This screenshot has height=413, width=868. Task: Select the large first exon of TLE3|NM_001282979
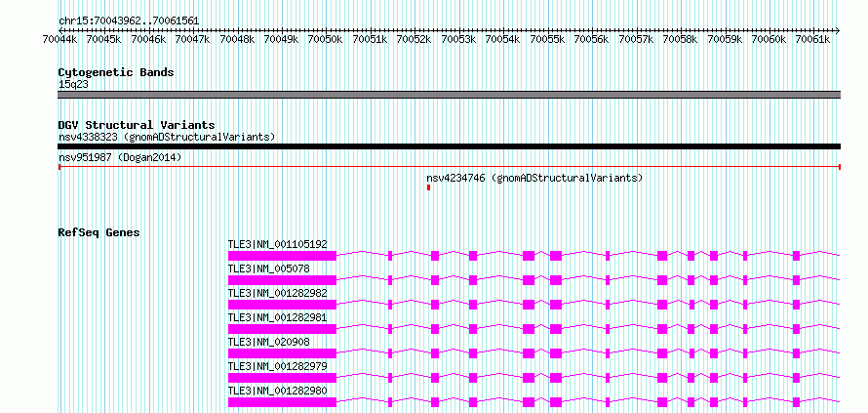[x=282, y=378]
